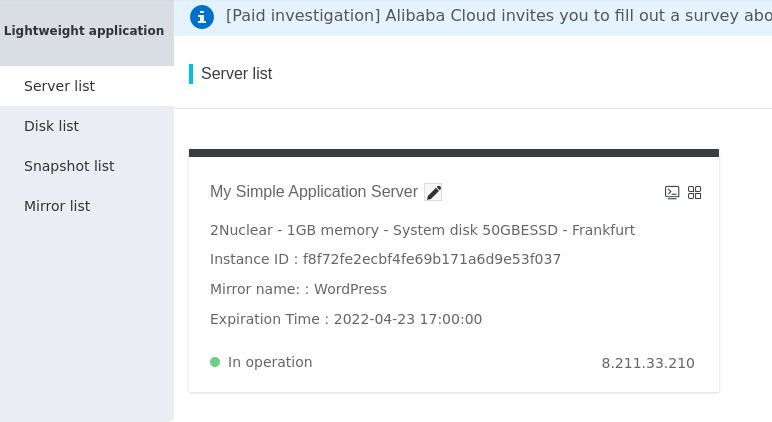The image size is (772, 422).
Task: Click the blue info icon in banner
Action: click(x=202, y=16)
